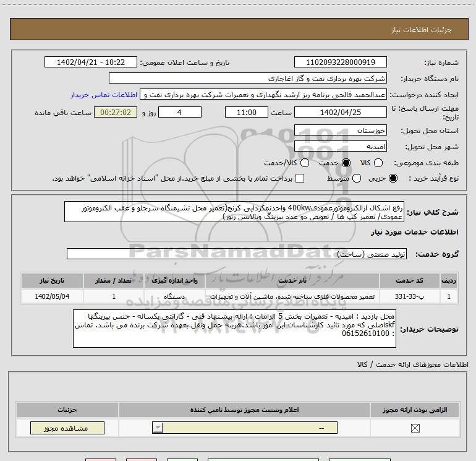Click the جزئیات column header
This screenshot has height=461, width=476.
pyautogui.click(x=67, y=410)
